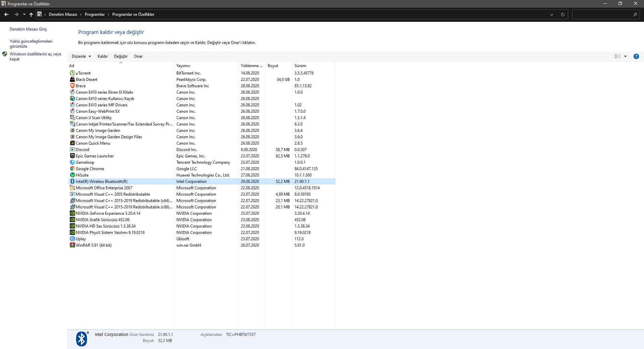Open the help question mark icon
The height and width of the screenshot is (349, 644).
click(636, 56)
